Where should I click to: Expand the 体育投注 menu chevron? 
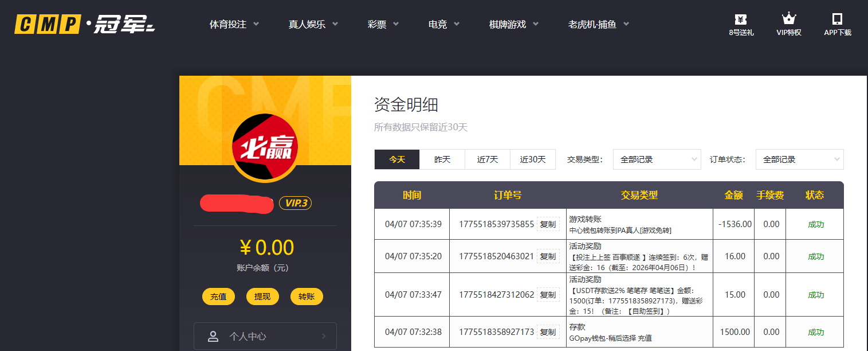pos(256,24)
